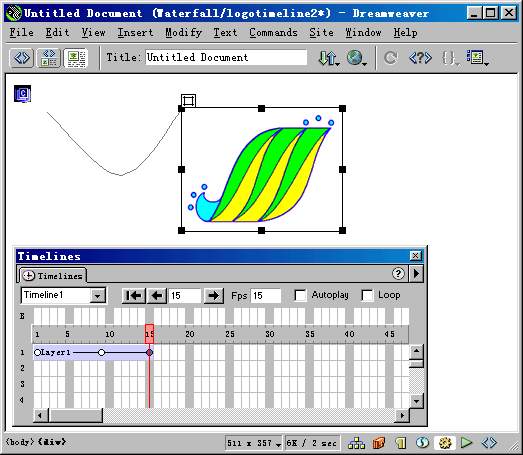Open Site menu
523x455 pixels.
pyautogui.click(x=321, y=32)
